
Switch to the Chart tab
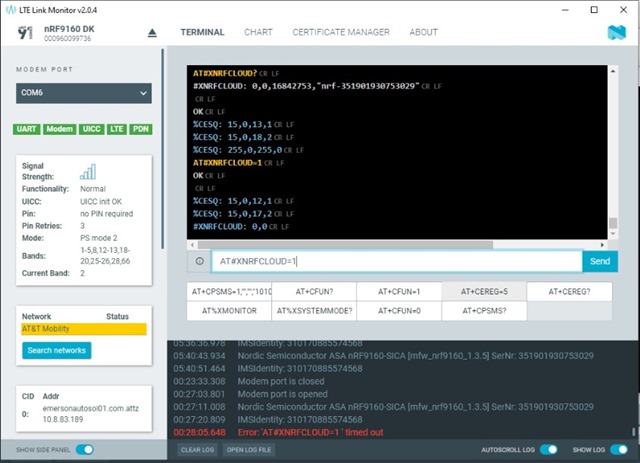[258, 32]
